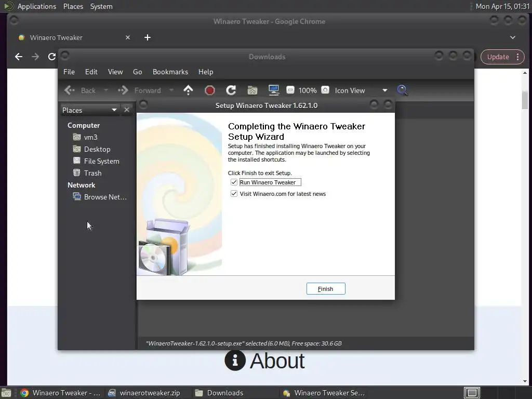The height and width of the screenshot is (399, 532).
Task: Go up to parent folder icon
Action: (x=188, y=90)
